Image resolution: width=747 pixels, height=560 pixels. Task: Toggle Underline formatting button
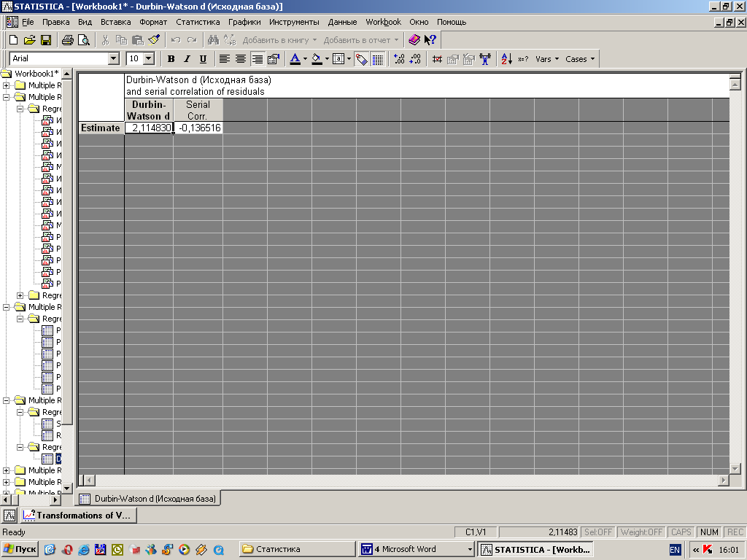point(203,59)
